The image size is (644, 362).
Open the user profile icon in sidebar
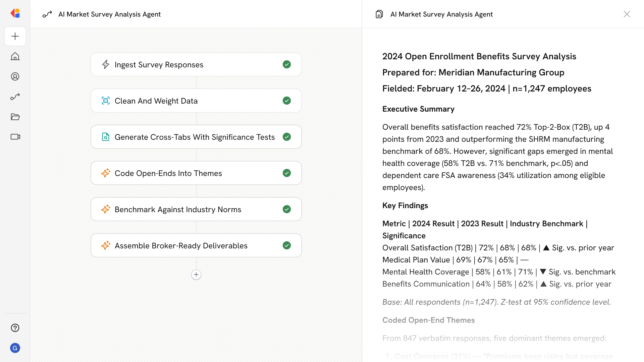point(15,76)
